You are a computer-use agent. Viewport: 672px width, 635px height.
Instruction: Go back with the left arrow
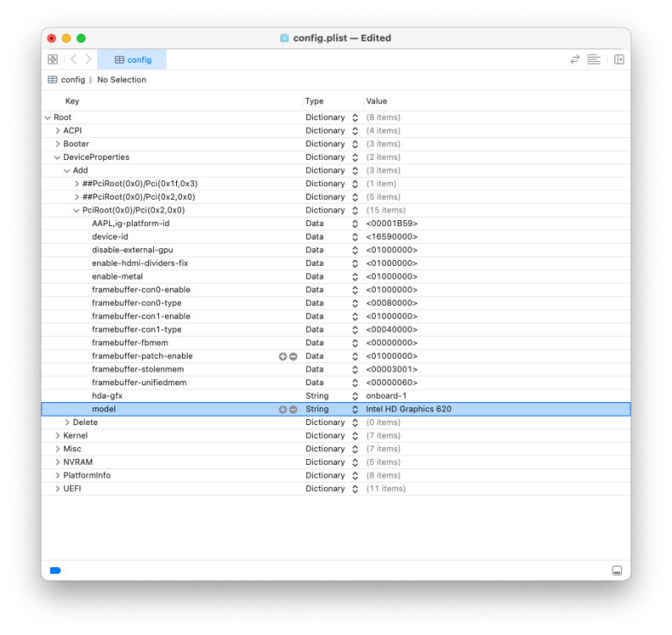(74, 59)
